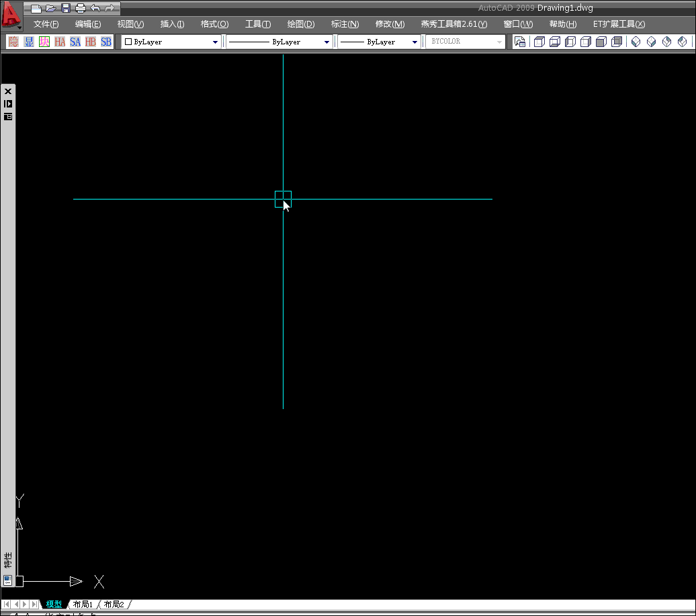Toggle auto-hide on the Properties palette
Viewport: 696px width, 616px height.
[8, 104]
